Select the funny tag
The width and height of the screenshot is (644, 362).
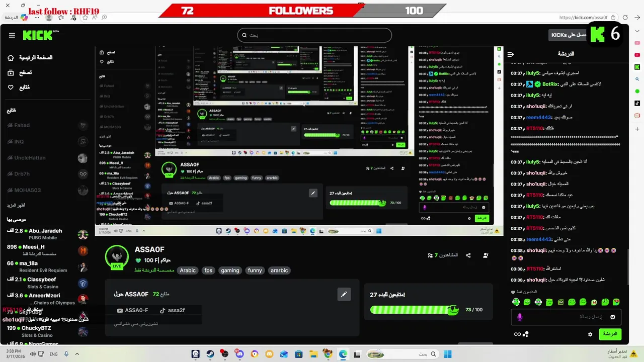coord(255,270)
